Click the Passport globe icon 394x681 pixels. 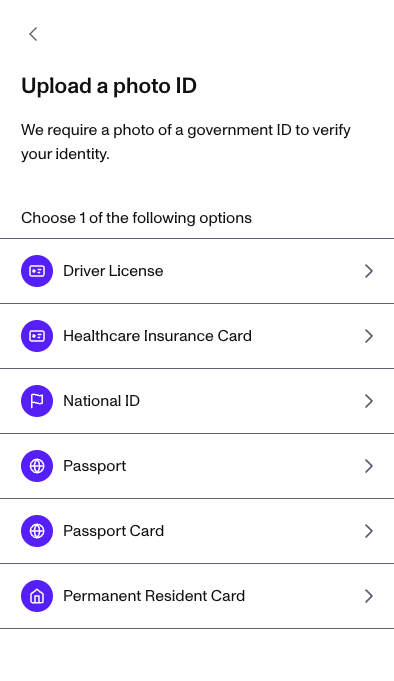37,466
